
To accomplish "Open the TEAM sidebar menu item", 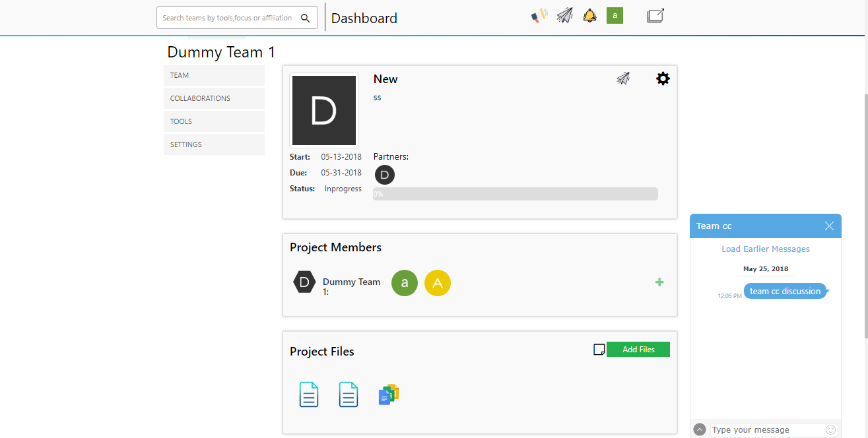I will 214,75.
